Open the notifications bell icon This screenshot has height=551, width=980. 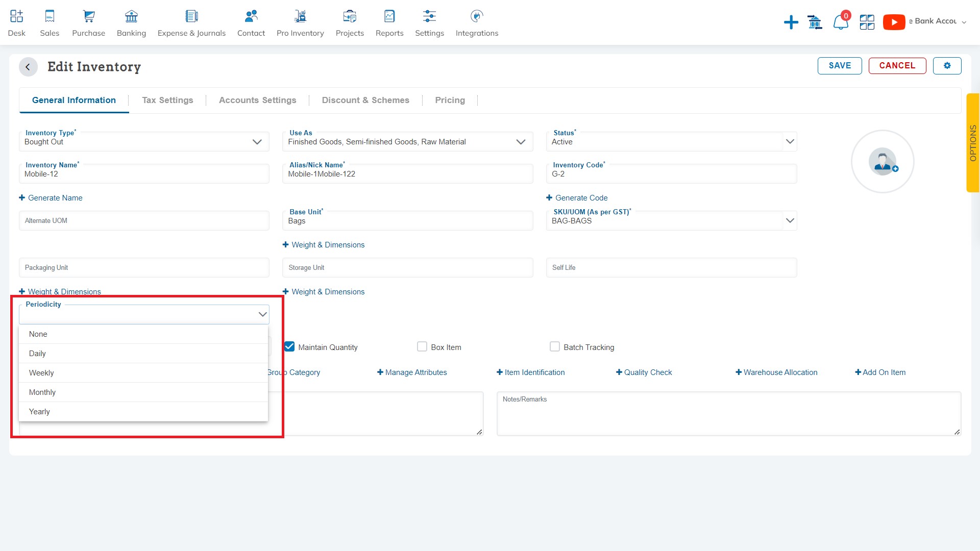pos(841,22)
